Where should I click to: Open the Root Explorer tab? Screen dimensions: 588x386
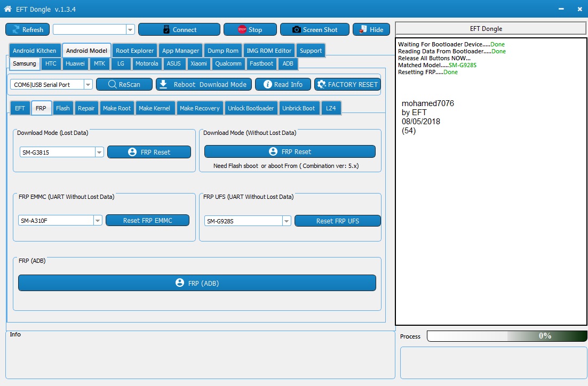tap(134, 51)
